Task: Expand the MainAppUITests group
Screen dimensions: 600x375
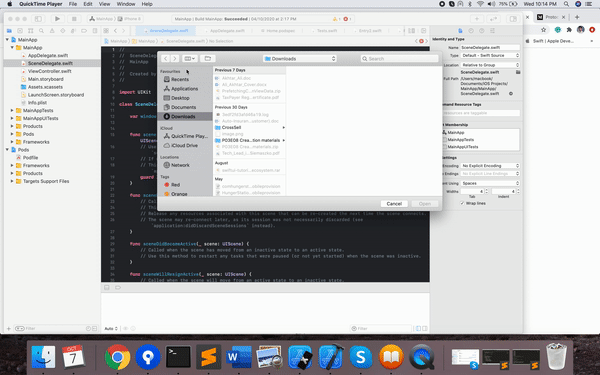Action: pos(12,118)
